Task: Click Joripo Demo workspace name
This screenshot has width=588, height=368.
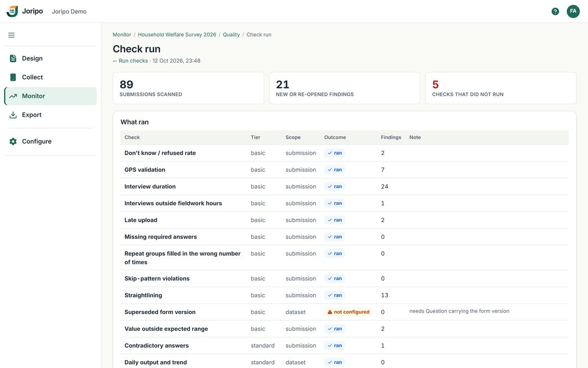Action: pos(69,11)
